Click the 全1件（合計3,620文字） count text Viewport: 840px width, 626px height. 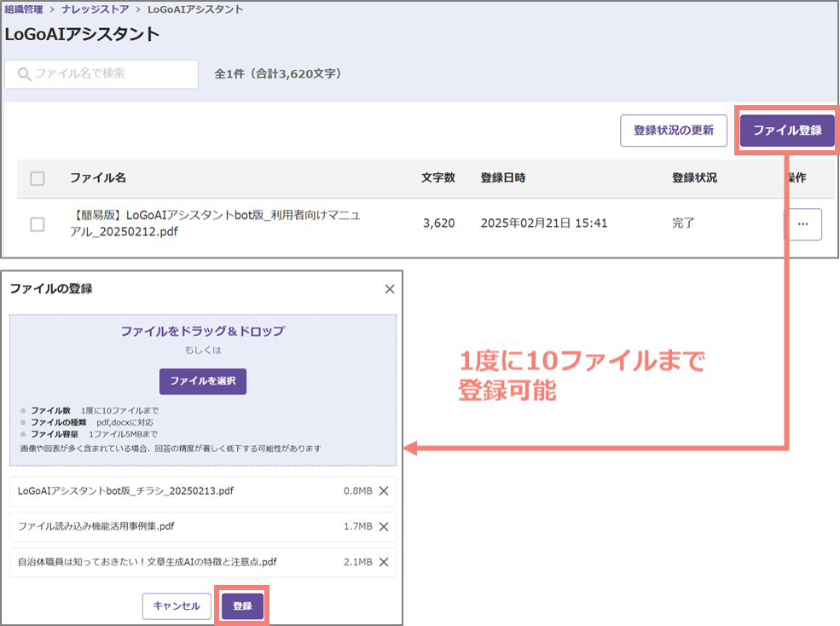277,74
